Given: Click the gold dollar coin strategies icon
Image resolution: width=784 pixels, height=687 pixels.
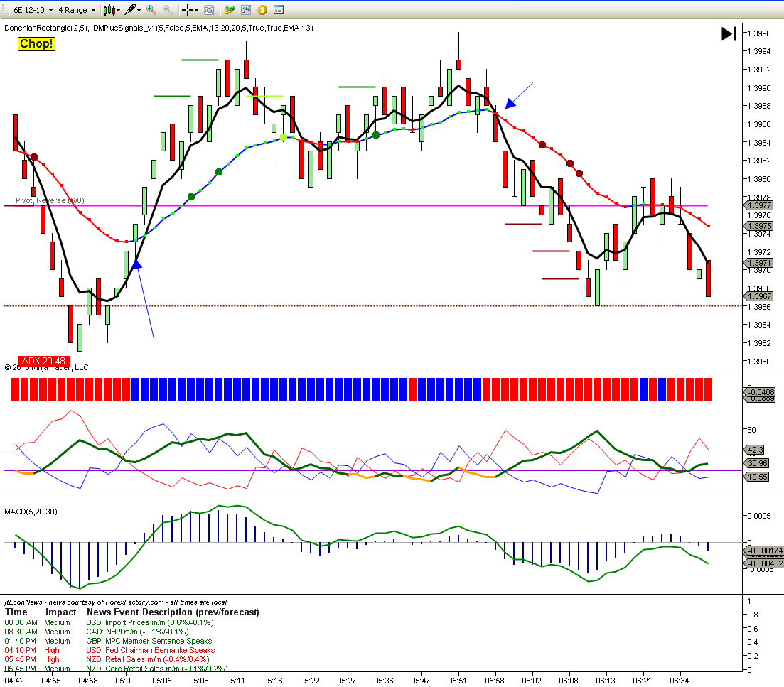Looking at the screenshot, I should 262,9.
